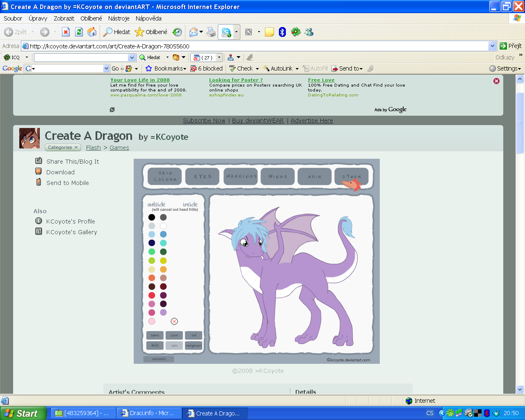Open the Úpravy menu
The width and height of the screenshot is (525, 420).
[x=38, y=18]
